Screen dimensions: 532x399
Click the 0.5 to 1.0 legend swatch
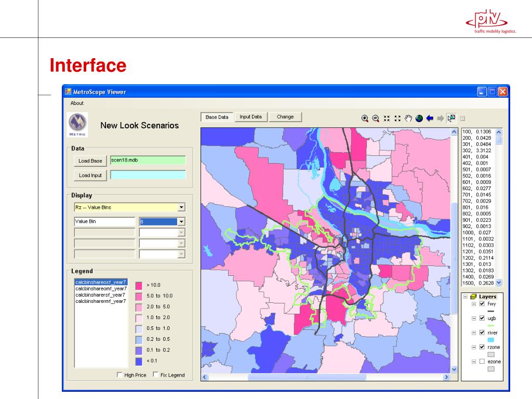(x=139, y=329)
